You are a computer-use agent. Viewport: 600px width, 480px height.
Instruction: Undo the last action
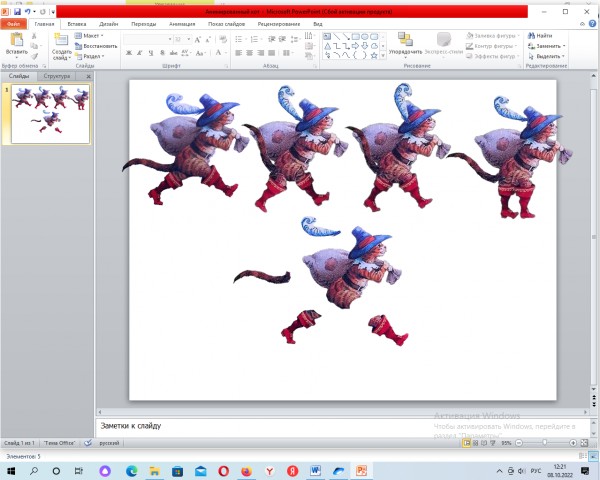(x=28, y=12)
